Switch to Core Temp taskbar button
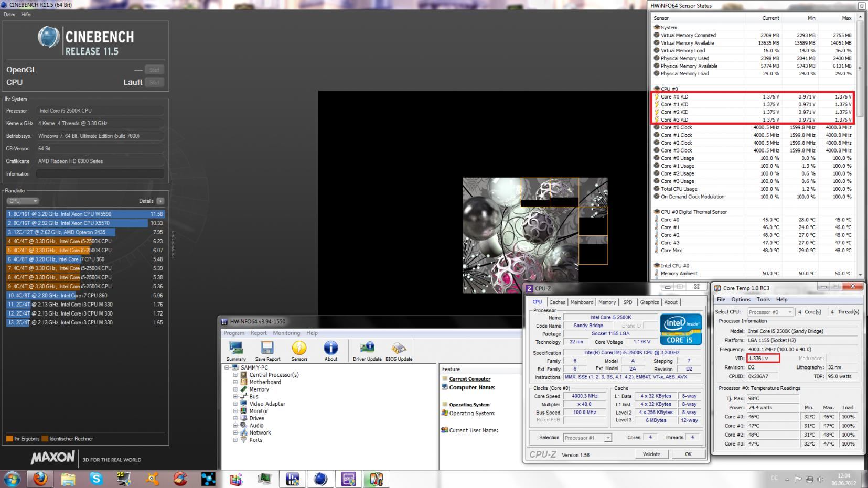This screenshot has height=488, width=868. pos(376,479)
